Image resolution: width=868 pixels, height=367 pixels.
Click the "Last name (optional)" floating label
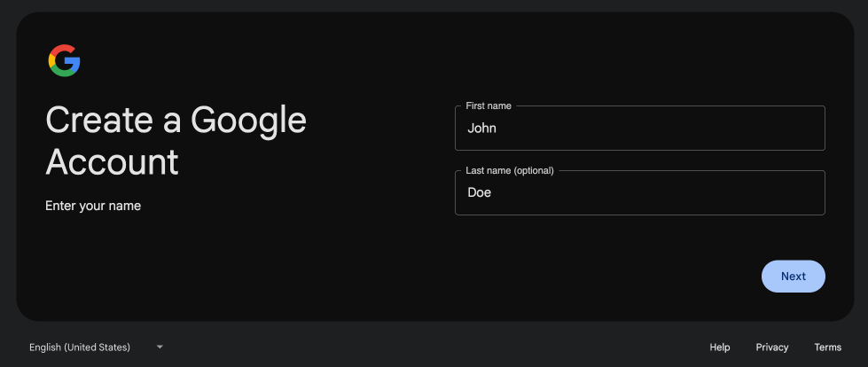pyautogui.click(x=509, y=170)
